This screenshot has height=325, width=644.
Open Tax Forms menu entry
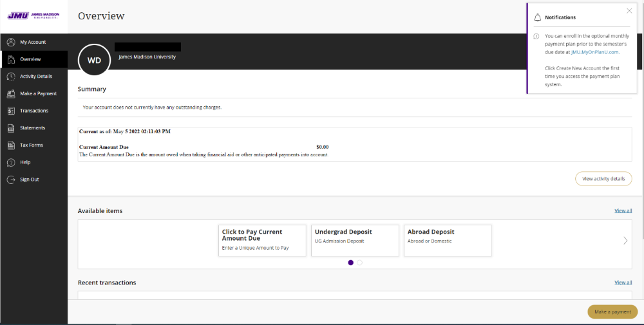coord(33,145)
